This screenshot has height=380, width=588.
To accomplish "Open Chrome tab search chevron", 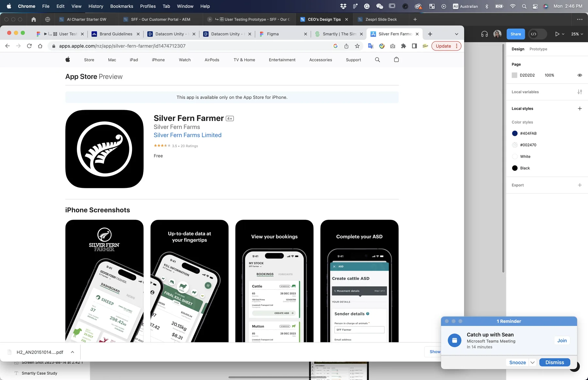I will click(456, 34).
